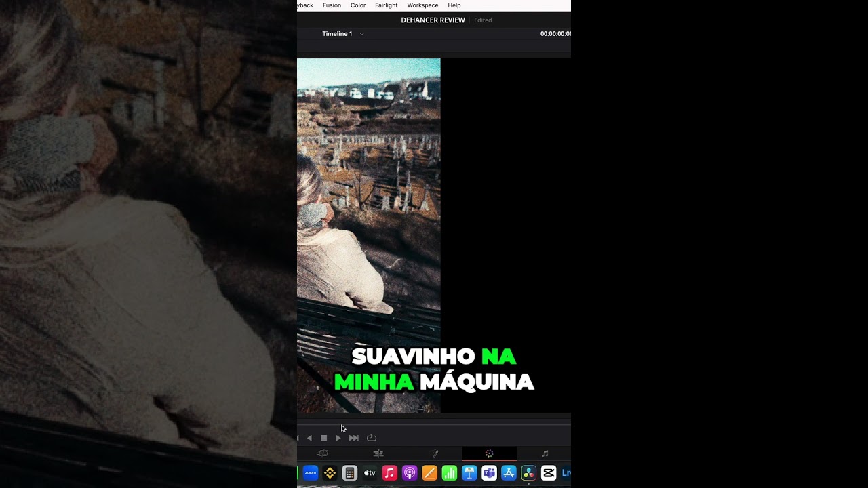Open the Calculator app in Dock
The image size is (868, 488).
pos(350,473)
